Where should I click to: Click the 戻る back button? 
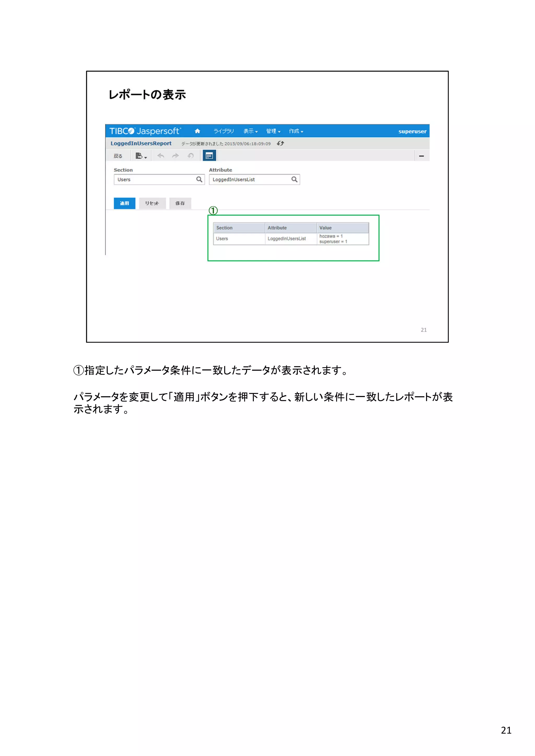click(118, 156)
